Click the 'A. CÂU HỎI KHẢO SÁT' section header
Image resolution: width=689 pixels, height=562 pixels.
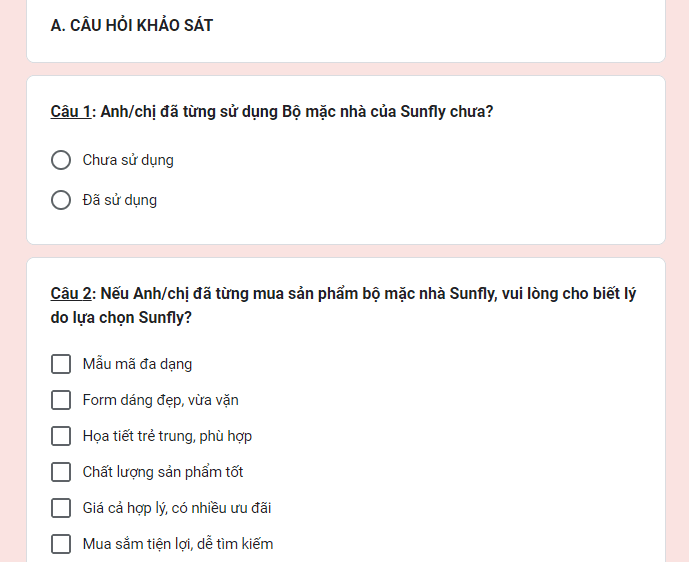coord(131,25)
